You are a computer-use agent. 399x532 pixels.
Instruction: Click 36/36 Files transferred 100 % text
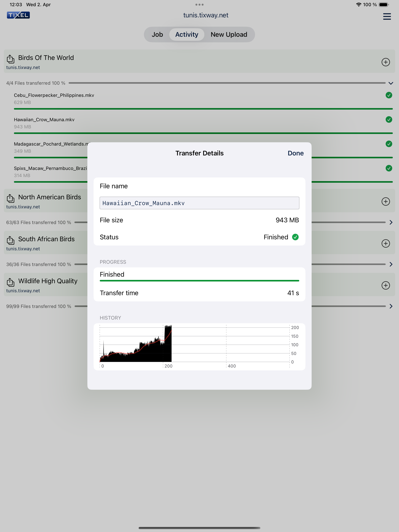click(x=39, y=264)
